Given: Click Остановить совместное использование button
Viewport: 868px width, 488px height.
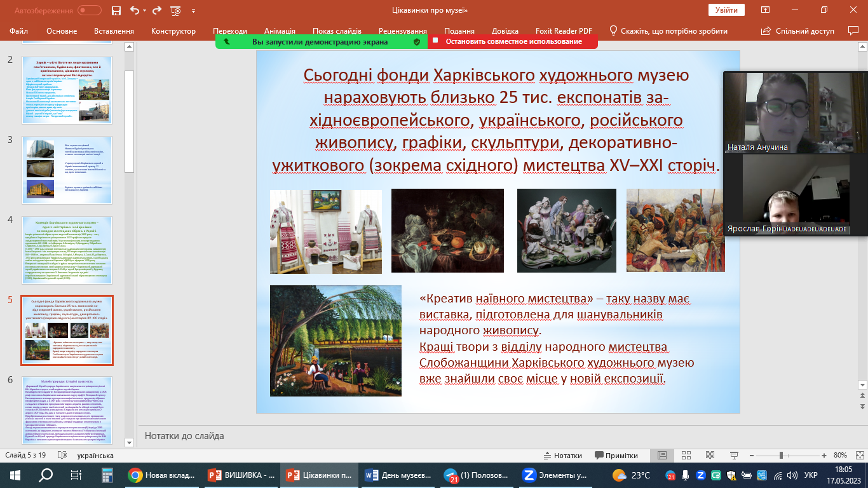Looking at the screenshot, I should click(x=513, y=41).
